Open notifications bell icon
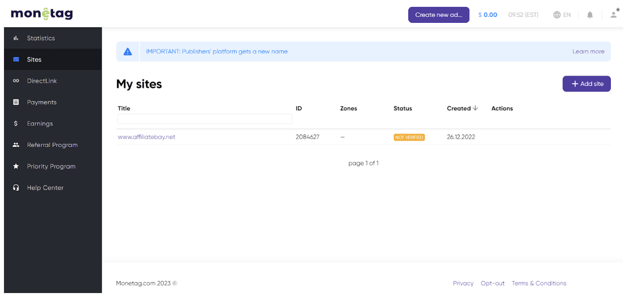644x301 pixels. click(x=590, y=15)
